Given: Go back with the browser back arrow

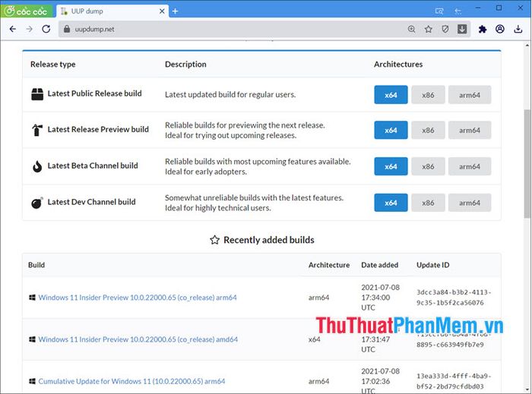Looking at the screenshot, I should click(13, 29).
